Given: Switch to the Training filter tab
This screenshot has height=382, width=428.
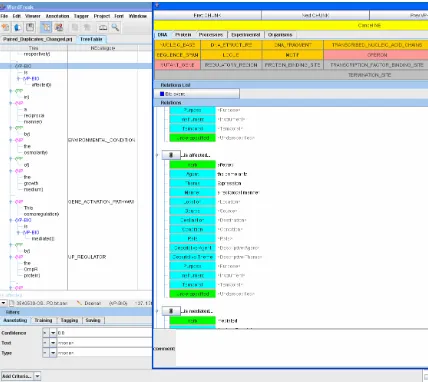Looking at the screenshot, I should click(43, 320).
